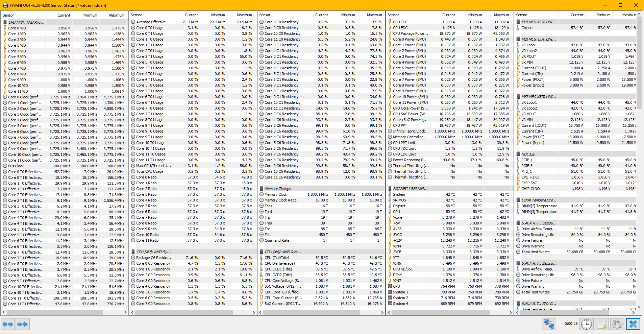
Task: Select the Memory Timings group header
Action: pyautogui.click(x=322, y=189)
